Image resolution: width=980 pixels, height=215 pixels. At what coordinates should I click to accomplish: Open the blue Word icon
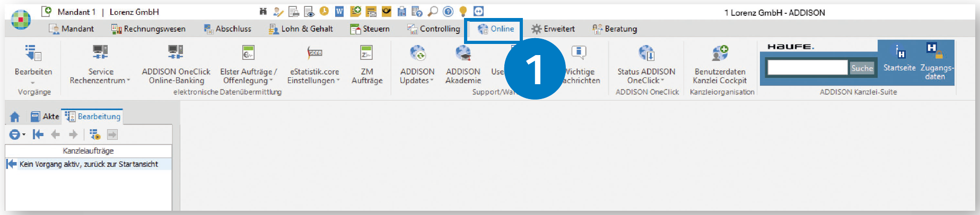pos(339,11)
